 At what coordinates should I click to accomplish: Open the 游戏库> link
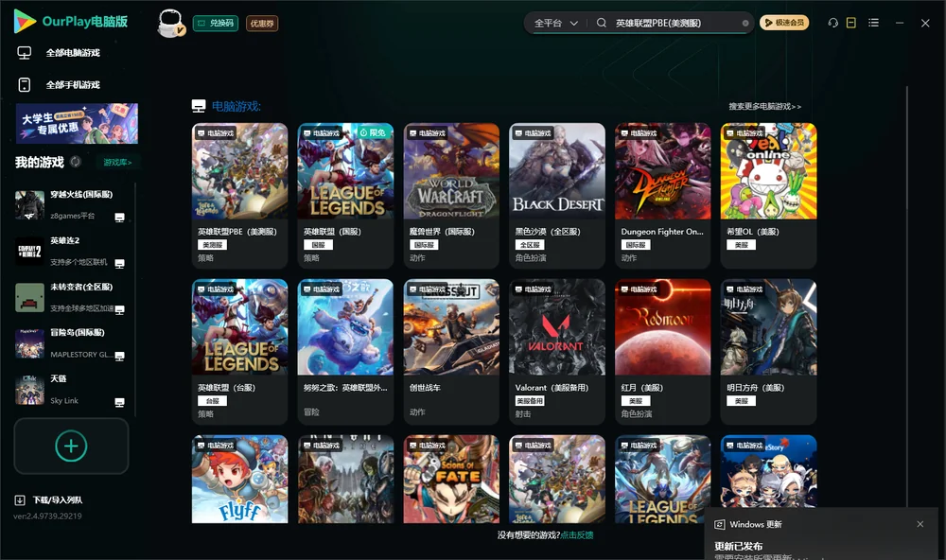click(x=117, y=163)
